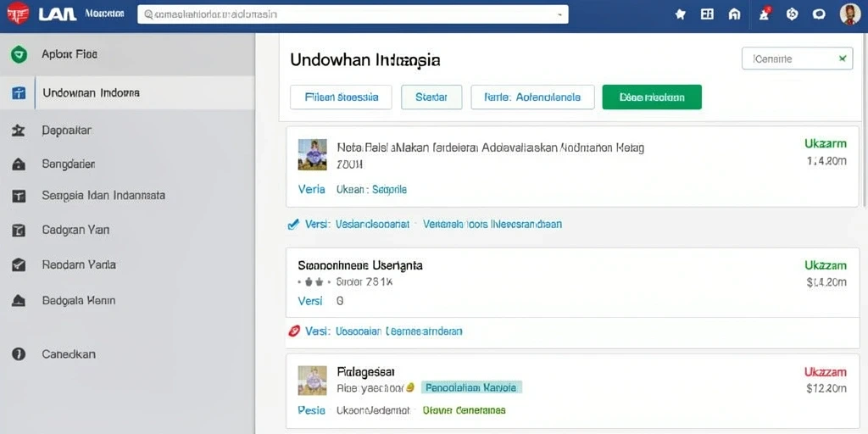Open user profile avatar
This screenshot has width=868, height=434.
[x=849, y=14]
